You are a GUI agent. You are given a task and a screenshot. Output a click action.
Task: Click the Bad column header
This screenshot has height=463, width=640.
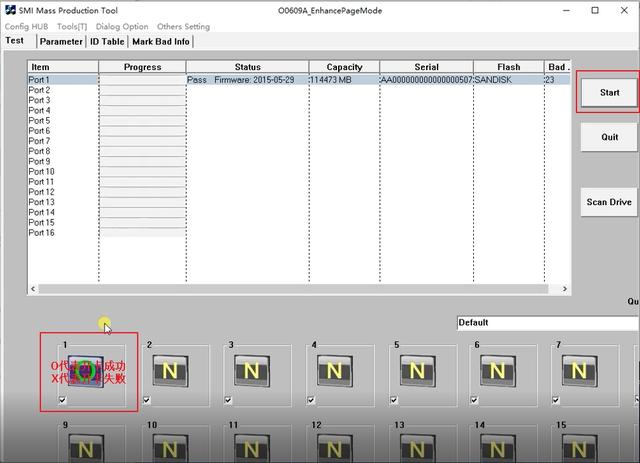(x=558, y=67)
